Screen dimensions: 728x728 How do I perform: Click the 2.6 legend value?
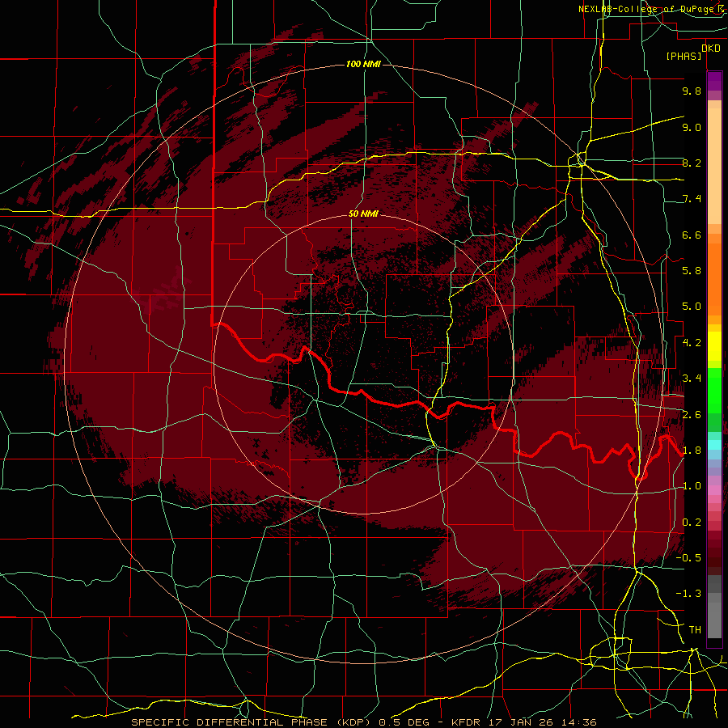(x=692, y=414)
